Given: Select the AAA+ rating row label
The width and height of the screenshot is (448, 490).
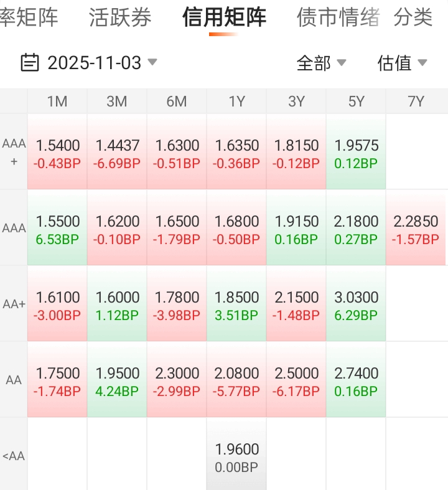Looking at the screenshot, I should (14, 152).
